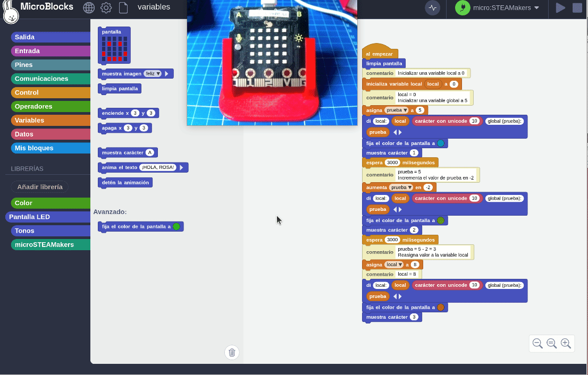Open prueba dropdown in aumenta block
Image resolution: width=588 pixels, height=375 pixels.
[x=401, y=187]
